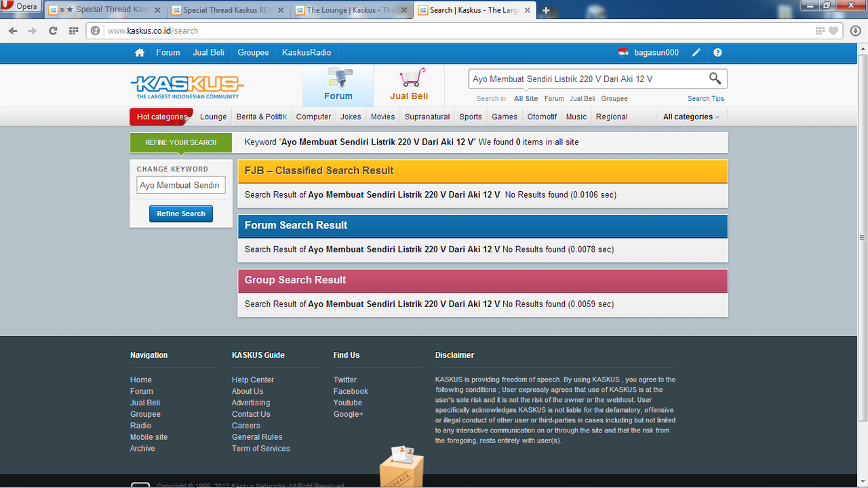Open the Regional category
Image resolution: width=868 pixels, height=488 pixels.
tap(612, 117)
